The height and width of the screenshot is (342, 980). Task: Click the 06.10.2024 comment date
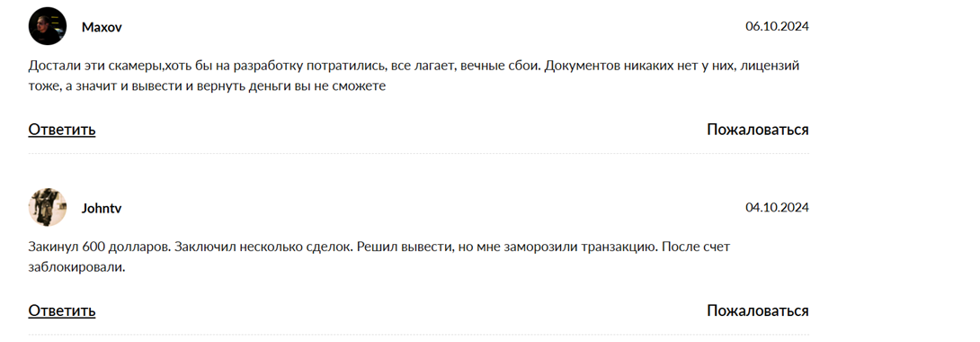(777, 26)
